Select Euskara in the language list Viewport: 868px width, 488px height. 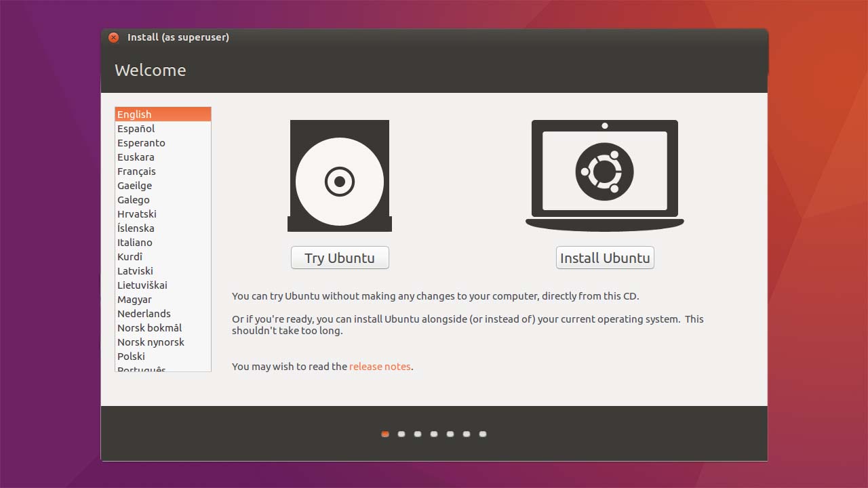click(163, 157)
